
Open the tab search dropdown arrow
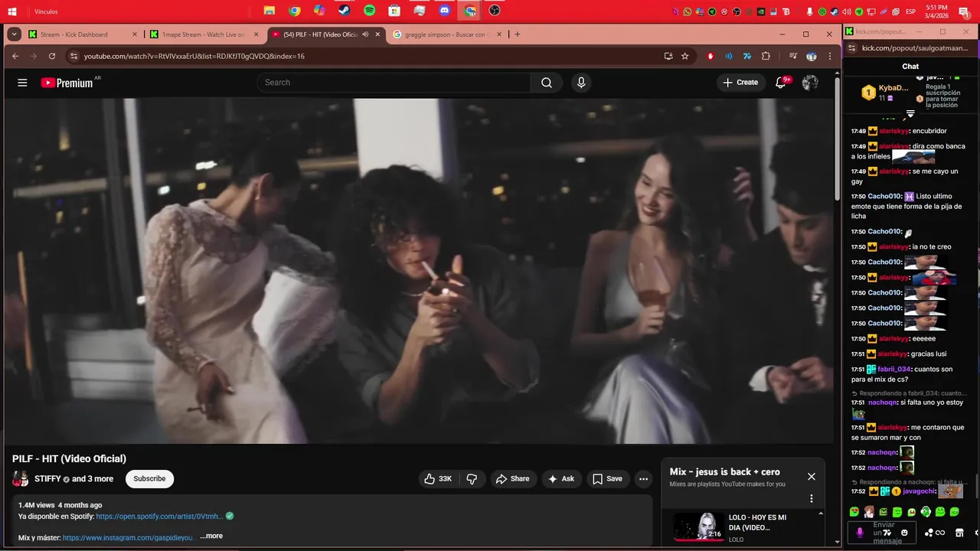[14, 34]
